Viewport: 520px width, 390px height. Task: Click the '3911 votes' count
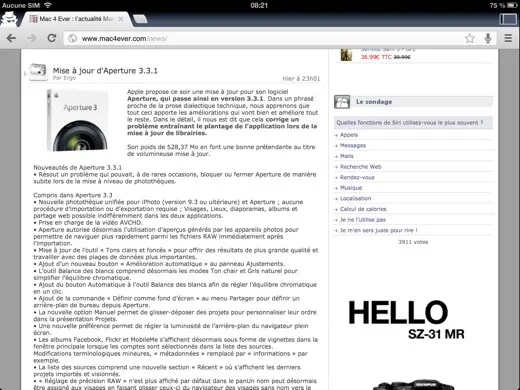413,242
